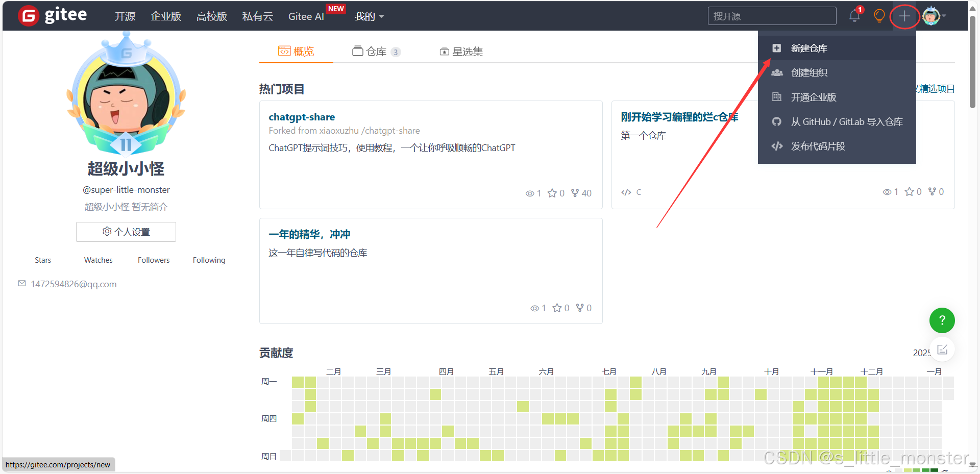Switch to the 仓库 tab

[x=376, y=51]
